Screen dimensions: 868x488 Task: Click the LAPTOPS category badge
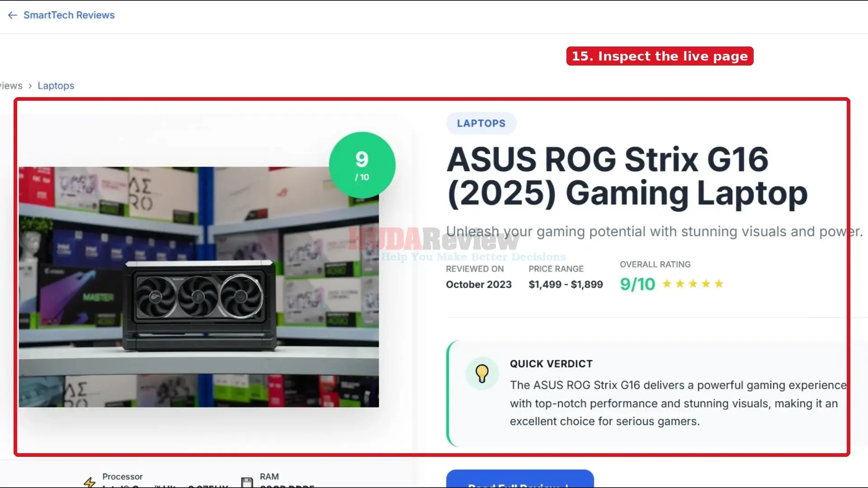pos(481,123)
